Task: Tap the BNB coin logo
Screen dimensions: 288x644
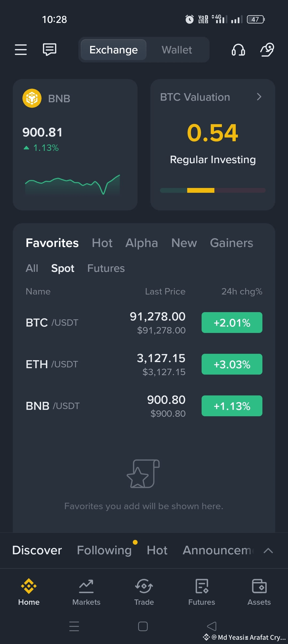Action: pyautogui.click(x=32, y=98)
